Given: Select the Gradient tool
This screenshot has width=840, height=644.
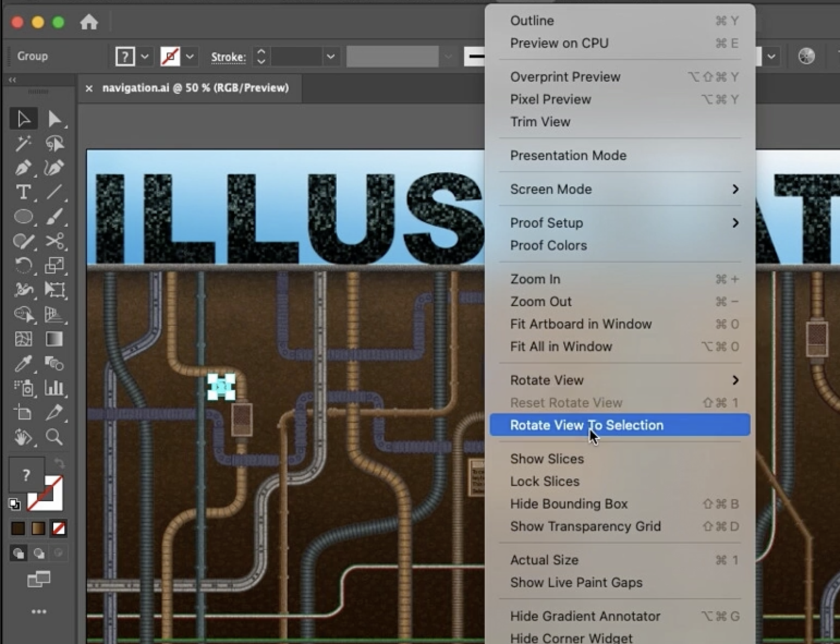Looking at the screenshot, I should (54, 339).
